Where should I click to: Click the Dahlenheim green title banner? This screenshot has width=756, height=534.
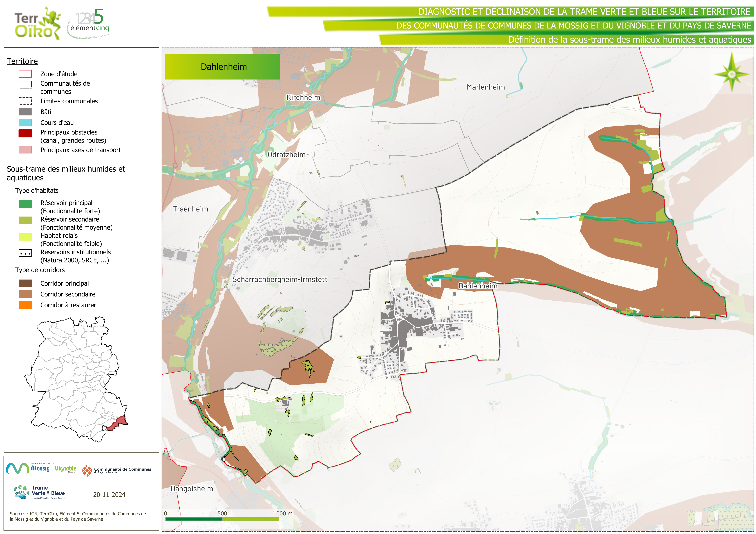coord(223,67)
